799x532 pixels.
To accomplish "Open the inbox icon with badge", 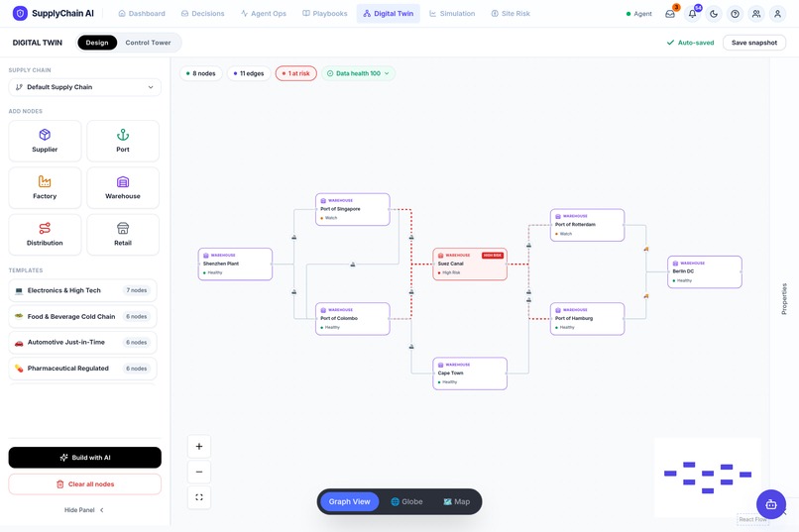I will pos(670,14).
